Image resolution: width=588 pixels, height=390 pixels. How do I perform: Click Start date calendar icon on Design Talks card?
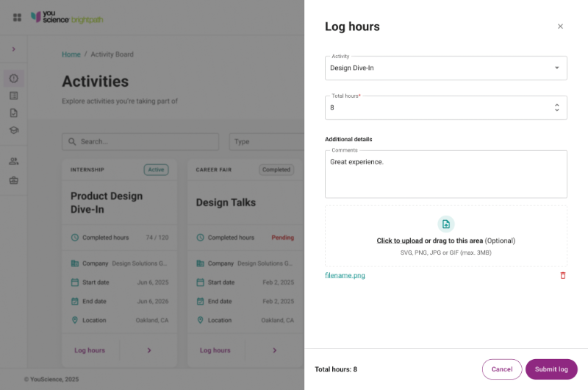(201, 283)
